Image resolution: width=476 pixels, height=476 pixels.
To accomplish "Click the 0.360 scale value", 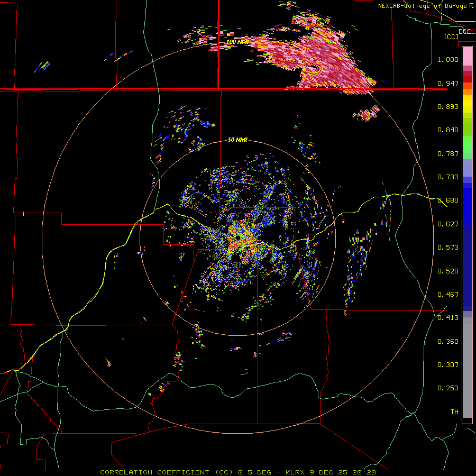I will (x=448, y=342).
